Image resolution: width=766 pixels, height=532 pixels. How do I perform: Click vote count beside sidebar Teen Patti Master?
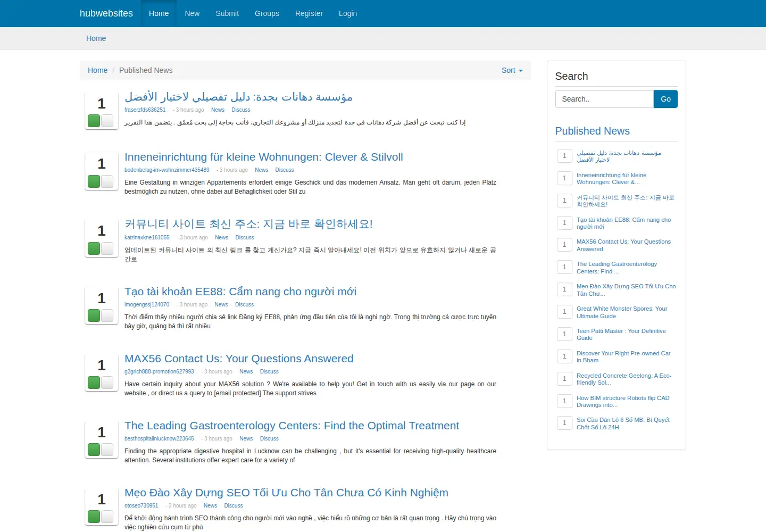564,334
